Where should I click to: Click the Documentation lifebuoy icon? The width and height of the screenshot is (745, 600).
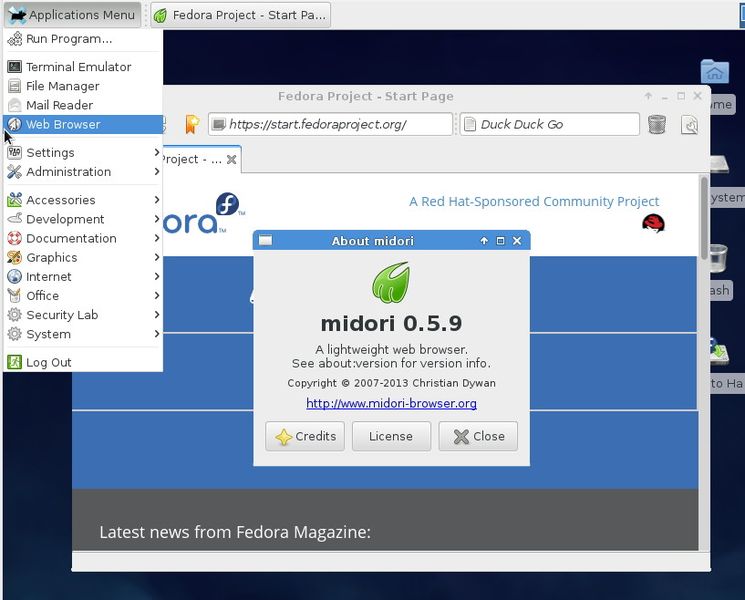click(x=15, y=238)
